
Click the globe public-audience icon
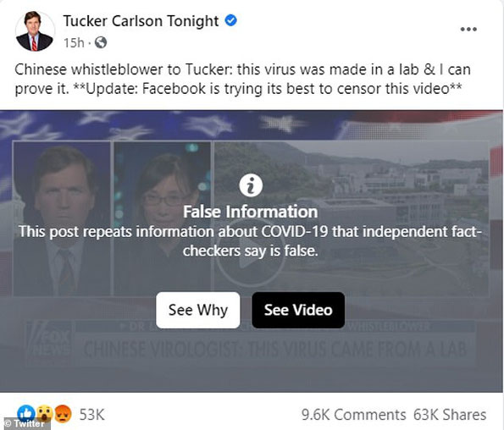click(x=101, y=42)
